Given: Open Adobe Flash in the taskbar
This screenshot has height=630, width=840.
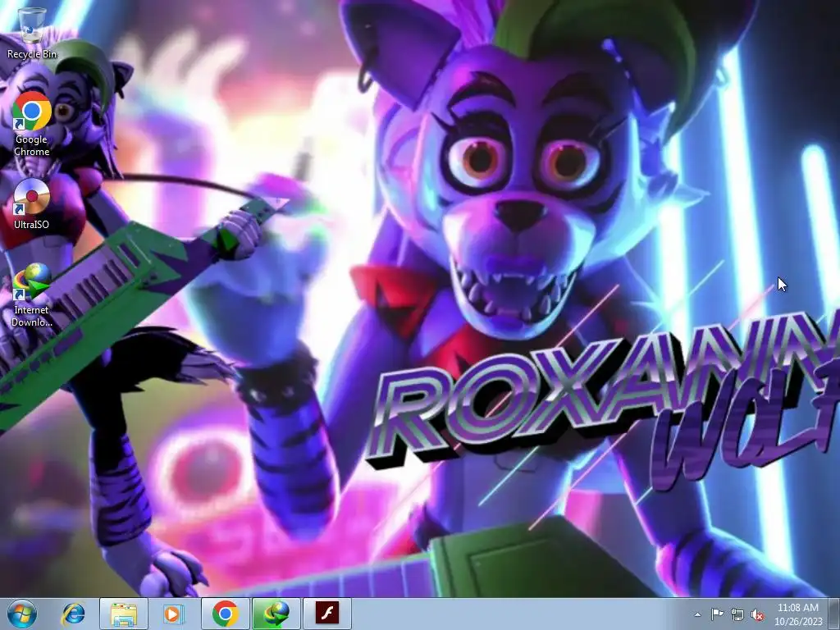Looking at the screenshot, I should (326, 614).
